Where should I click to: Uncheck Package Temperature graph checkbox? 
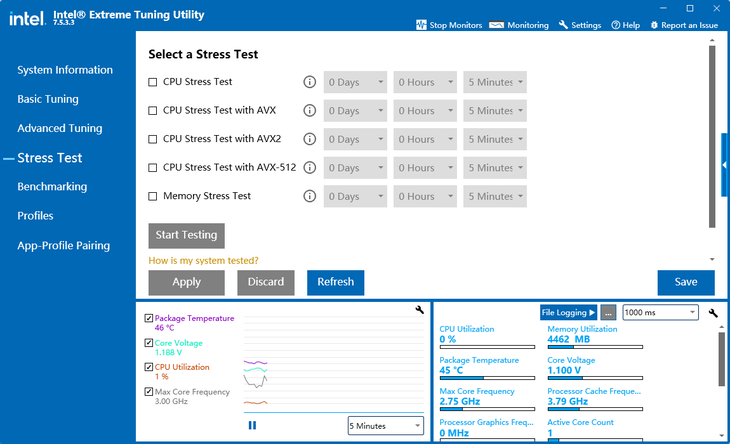click(x=149, y=318)
